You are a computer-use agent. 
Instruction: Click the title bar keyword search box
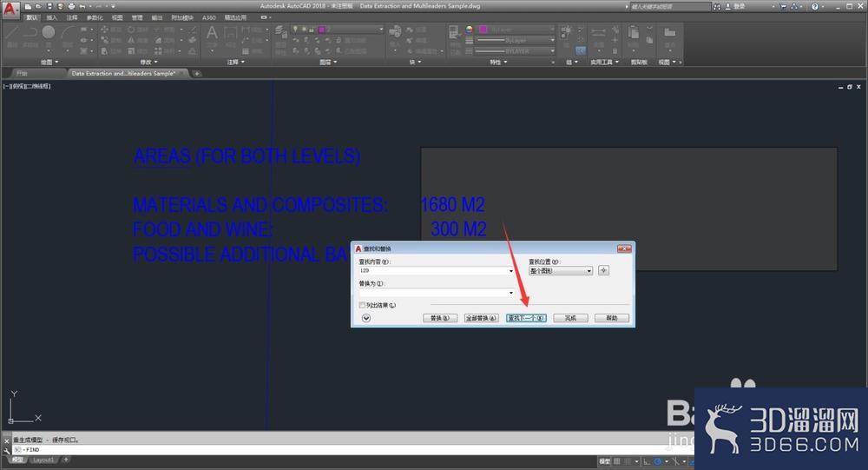click(x=670, y=6)
